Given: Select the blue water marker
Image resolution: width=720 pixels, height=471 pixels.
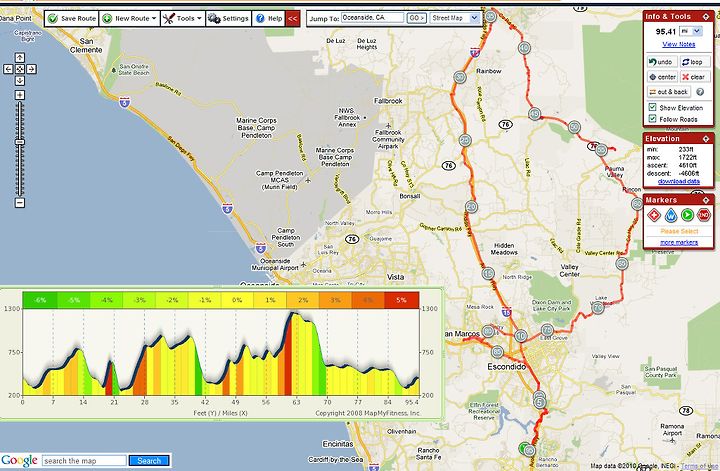Looking at the screenshot, I should click(670, 214).
